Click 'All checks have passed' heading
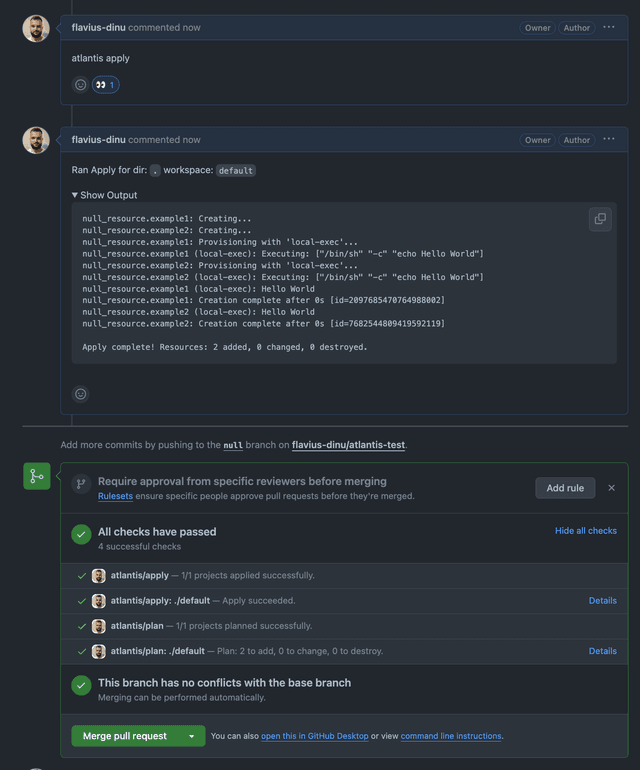Image resolution: width=640 pixels, height=770 pixels. [157, 532]
